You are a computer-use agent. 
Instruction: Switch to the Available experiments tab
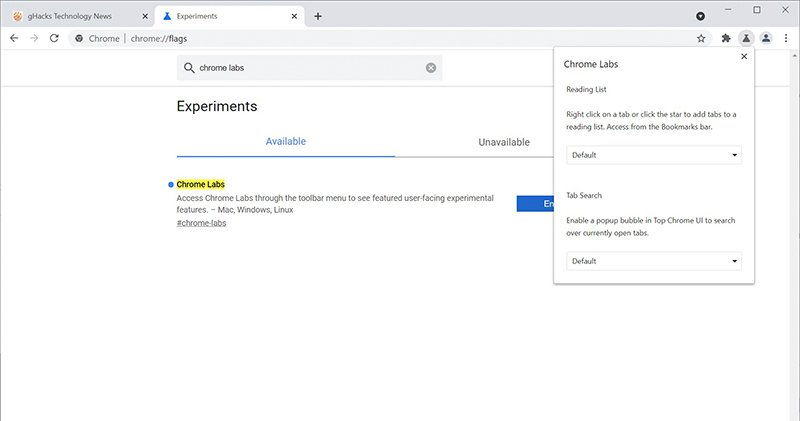[286, 142]
